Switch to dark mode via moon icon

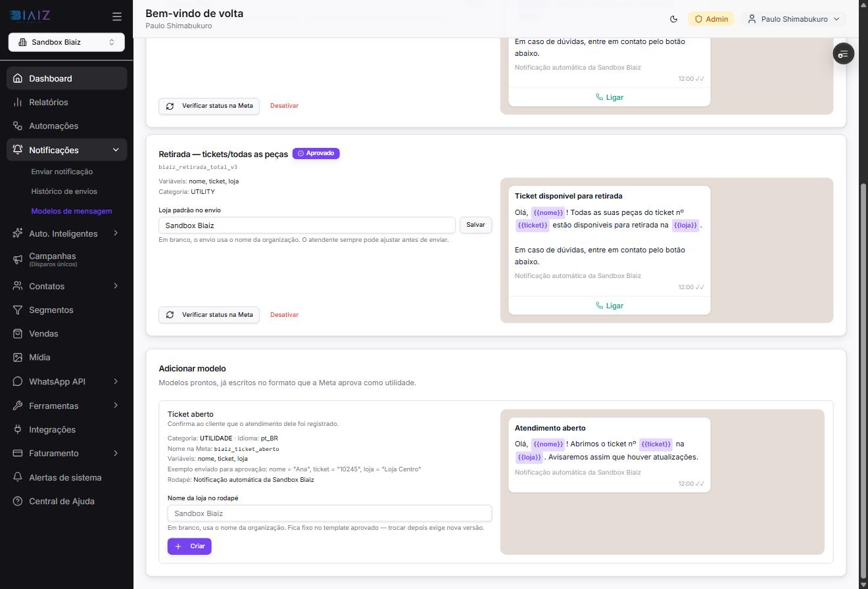click(673, 19)
